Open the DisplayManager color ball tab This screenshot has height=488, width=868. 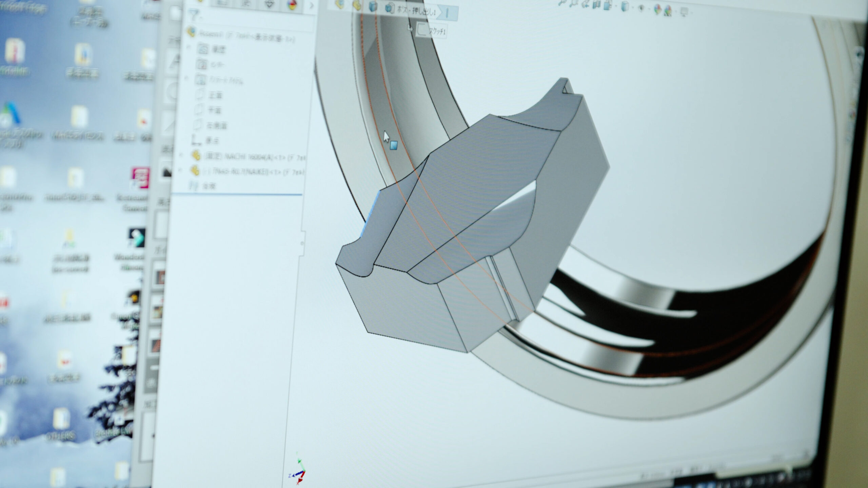point(291,4)
